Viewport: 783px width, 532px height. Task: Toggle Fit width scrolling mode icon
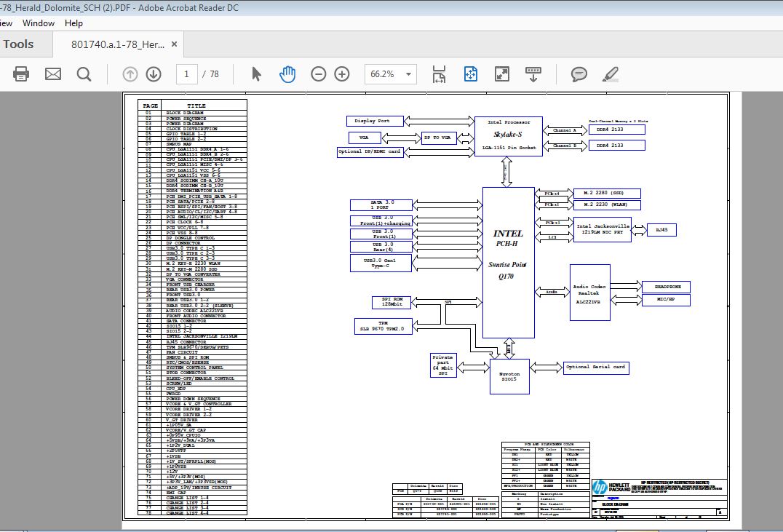coord(439,74)
